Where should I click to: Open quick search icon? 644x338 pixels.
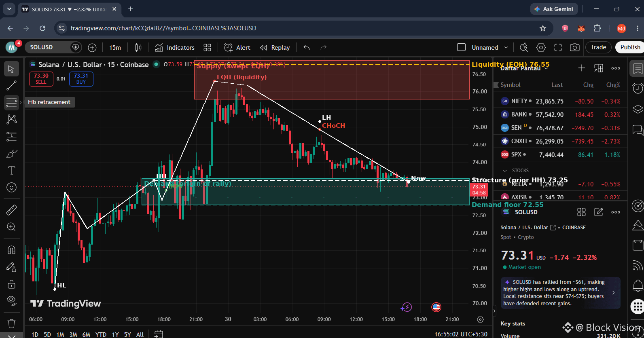(524, 48)
